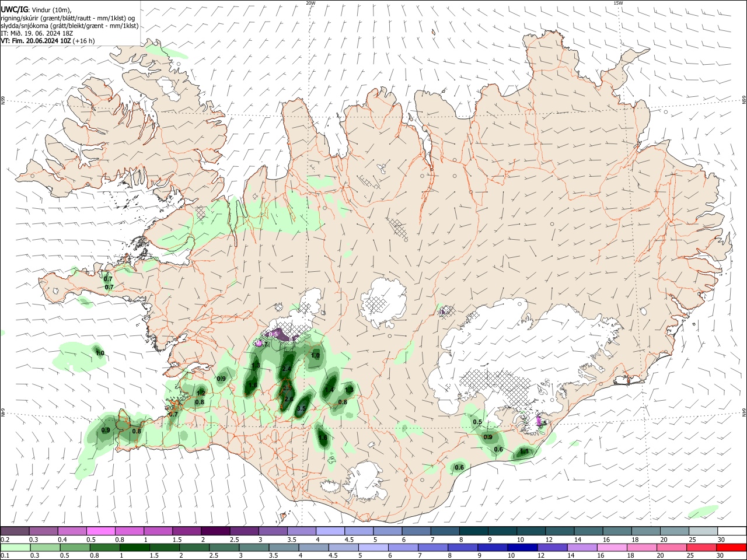Click the UWC/IG title text
The width and height of the screenshot is (747, 560).
tap(14, 9)
